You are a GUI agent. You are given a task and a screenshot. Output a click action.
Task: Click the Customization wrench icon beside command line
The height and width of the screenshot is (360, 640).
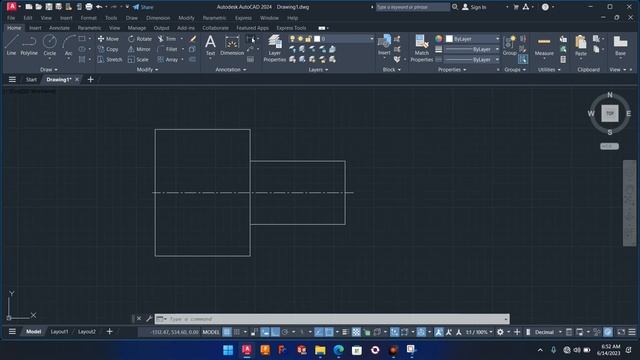[x=149, y=318]
